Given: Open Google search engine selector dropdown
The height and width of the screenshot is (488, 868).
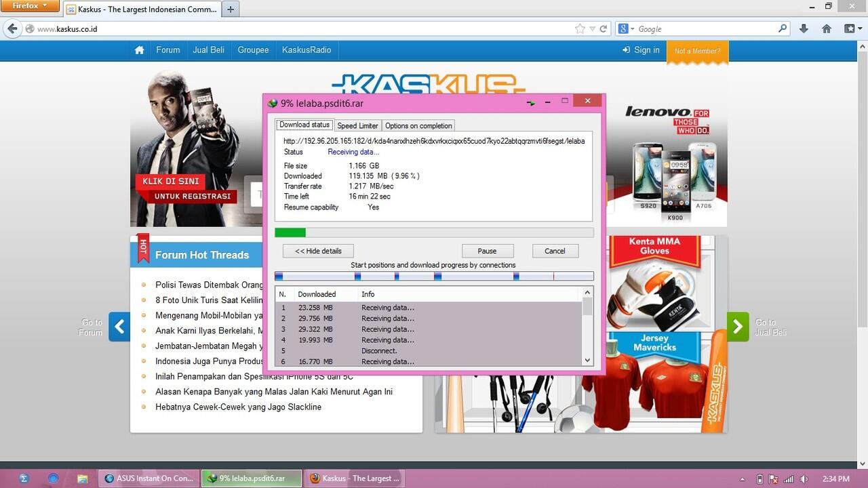Looking at the screenshot, I should click(627, 29).
